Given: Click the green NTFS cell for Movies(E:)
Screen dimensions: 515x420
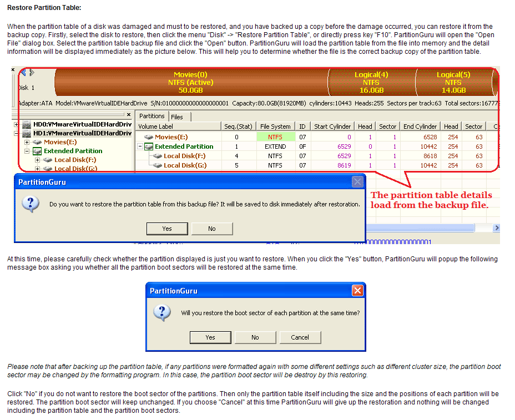Looking at the screenshot, I should (275, 137).
